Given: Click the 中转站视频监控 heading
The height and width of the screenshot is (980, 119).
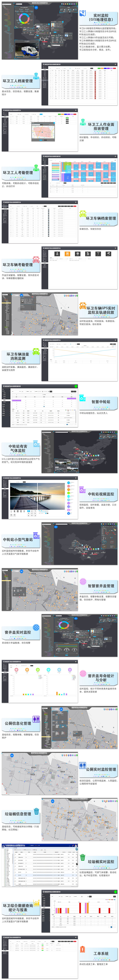Looking at the screenshot, I should (101, 494).
